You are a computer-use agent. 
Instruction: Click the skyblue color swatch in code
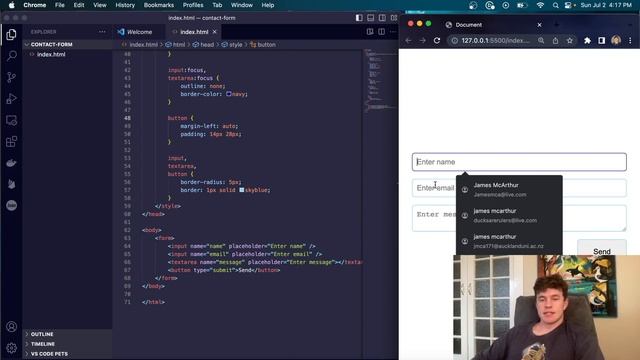pyautogui.click(x=242, y=190)
